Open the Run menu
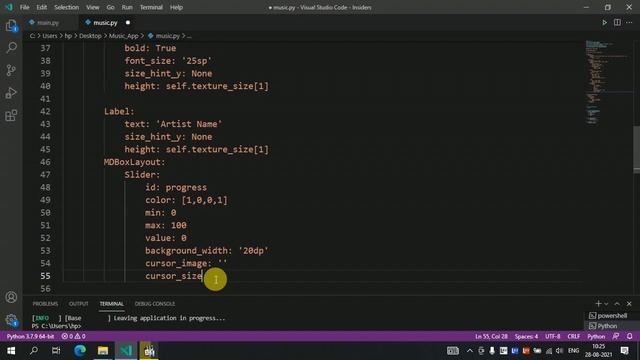 click(127, 7)
